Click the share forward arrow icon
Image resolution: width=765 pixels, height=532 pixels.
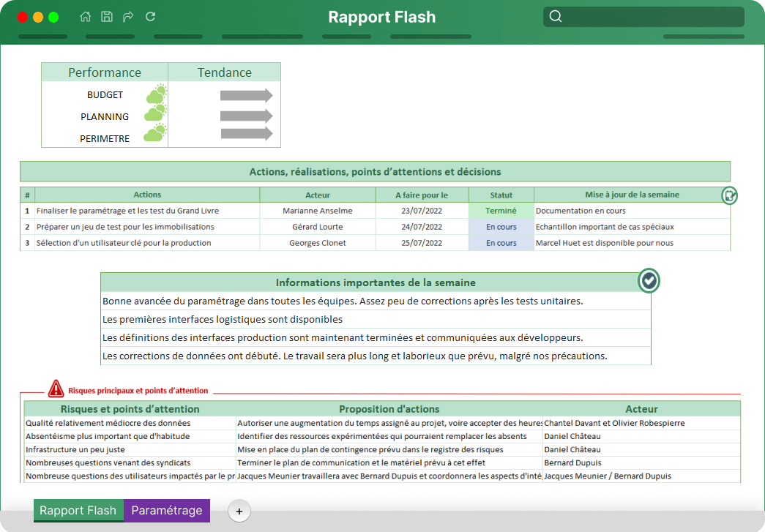coord(128,17)
